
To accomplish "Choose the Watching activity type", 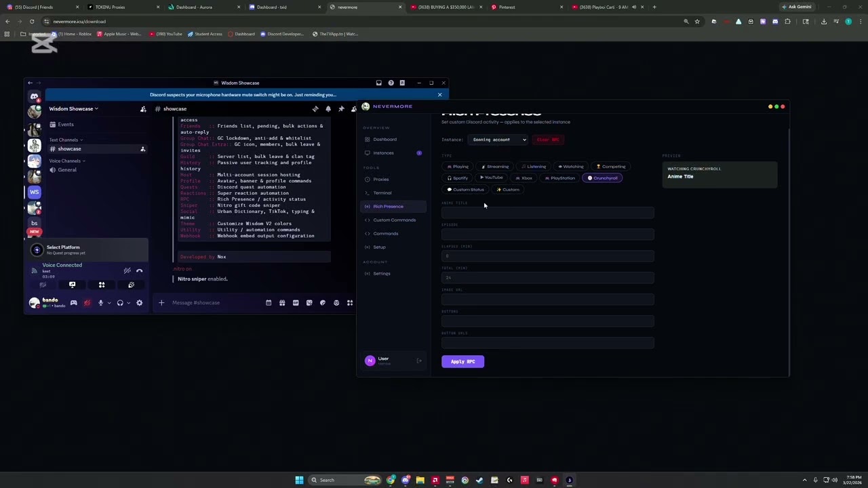I will [571, 167].
